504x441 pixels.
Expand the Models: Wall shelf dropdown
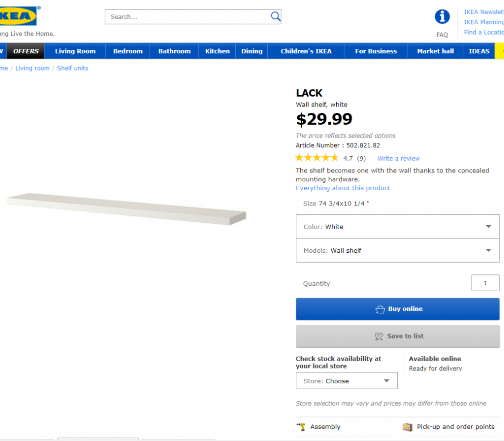397,250
